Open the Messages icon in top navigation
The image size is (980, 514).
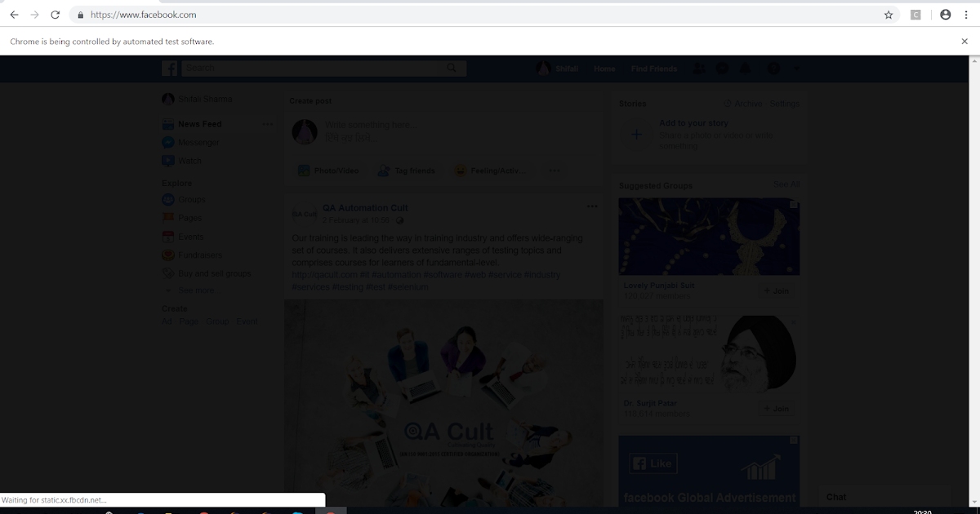(x=722, y=69)
